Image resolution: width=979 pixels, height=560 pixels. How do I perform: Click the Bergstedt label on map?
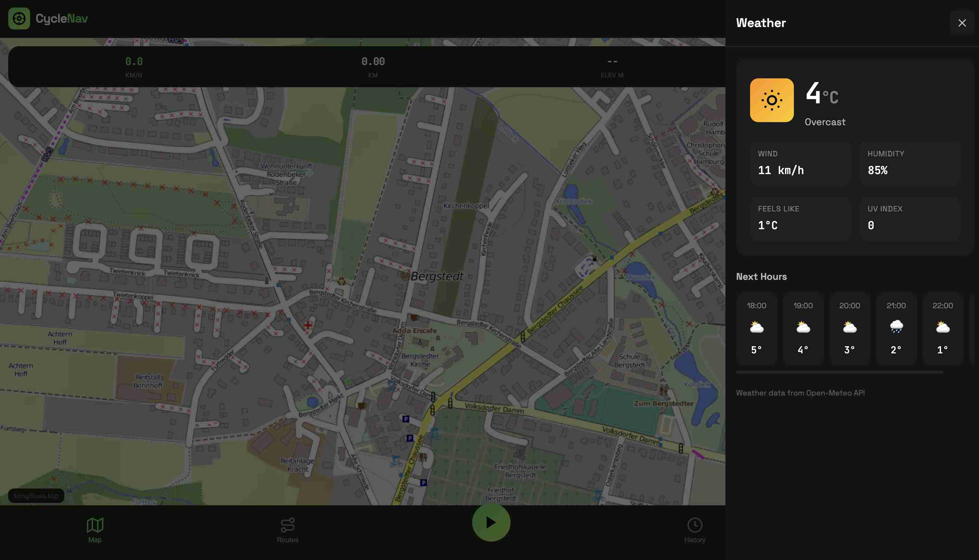coord(437,276)
